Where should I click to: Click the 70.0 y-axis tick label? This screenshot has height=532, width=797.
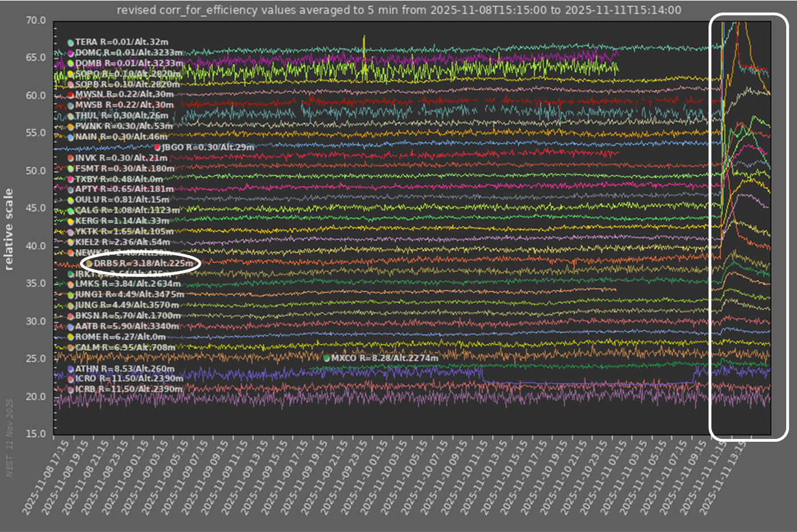(x=35, y=21)
